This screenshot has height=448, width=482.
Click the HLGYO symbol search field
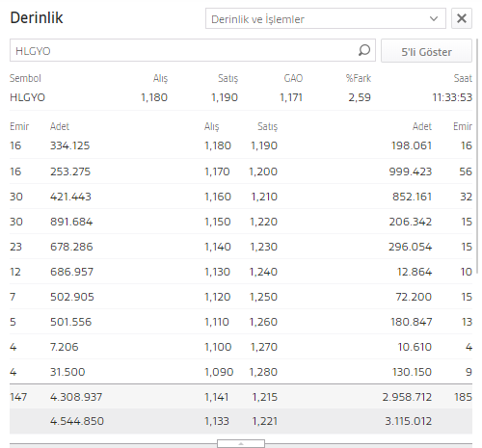click(193, 50)
